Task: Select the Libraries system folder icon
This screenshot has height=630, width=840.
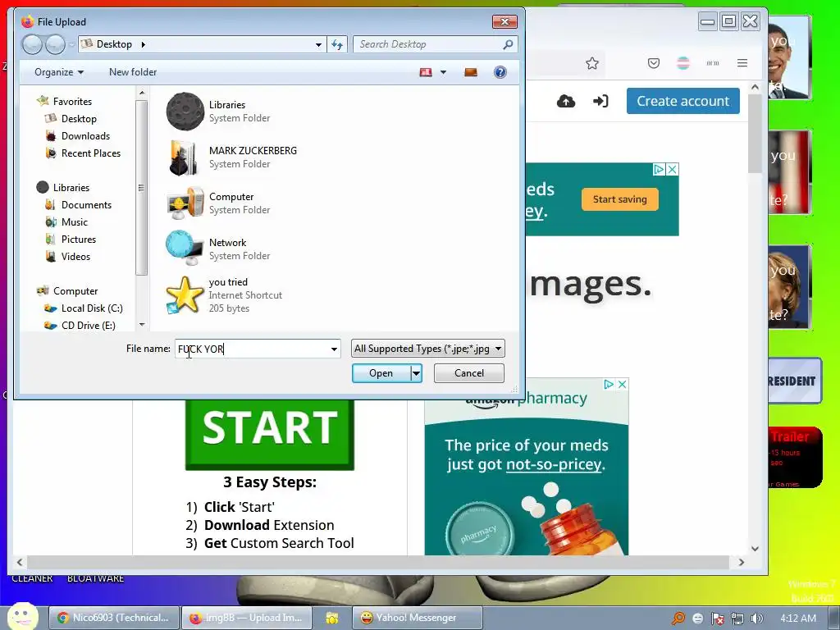Action: point(185,112)
